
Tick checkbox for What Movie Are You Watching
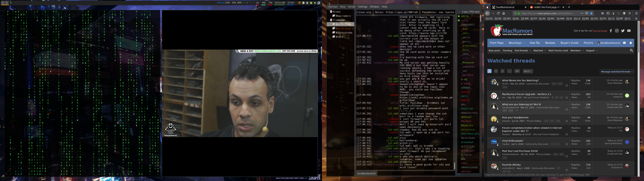click(567, 85)
